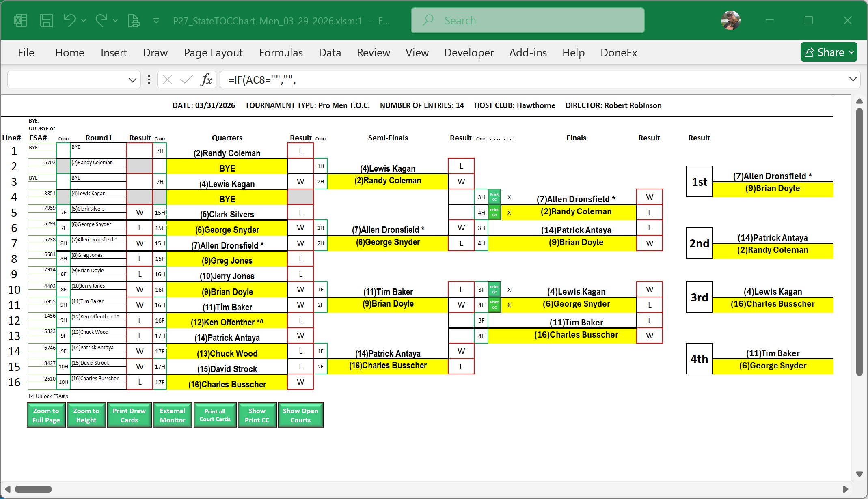Click the user profile picture
The image size is (868, 499).
pos(730,20)
